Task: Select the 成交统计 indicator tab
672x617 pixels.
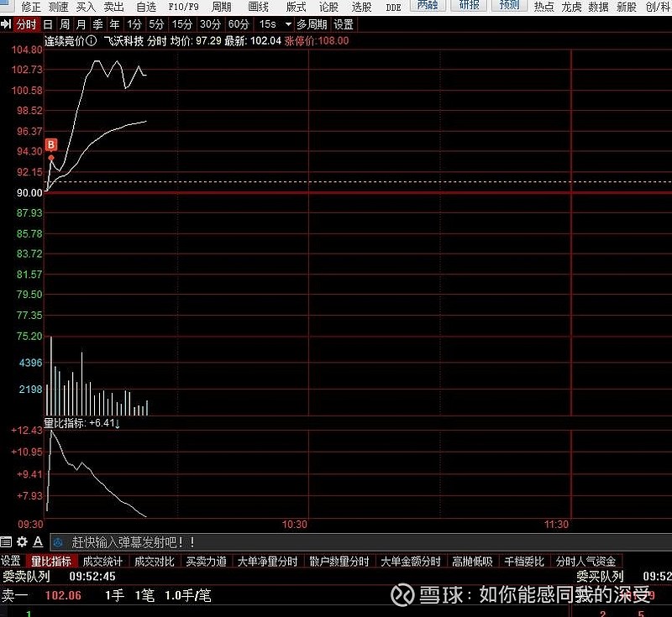Action: point(102,561)
